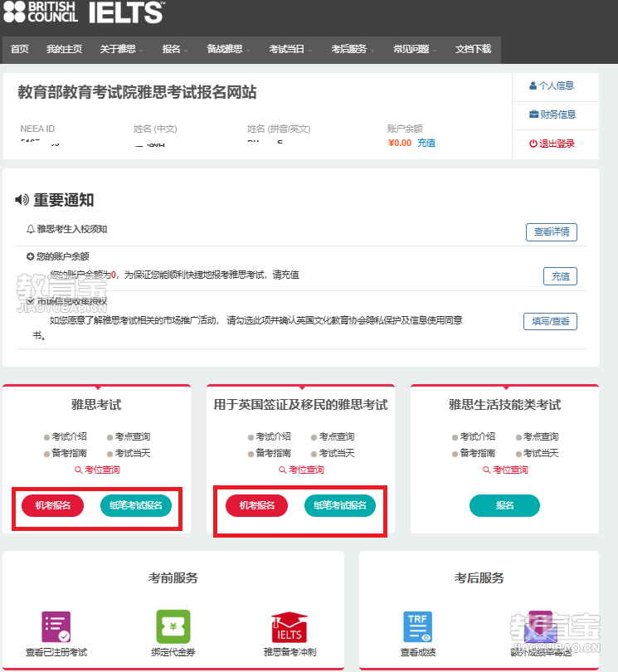
Task: Click the 考前服务 section heading
Action: [x=173, y=578]
